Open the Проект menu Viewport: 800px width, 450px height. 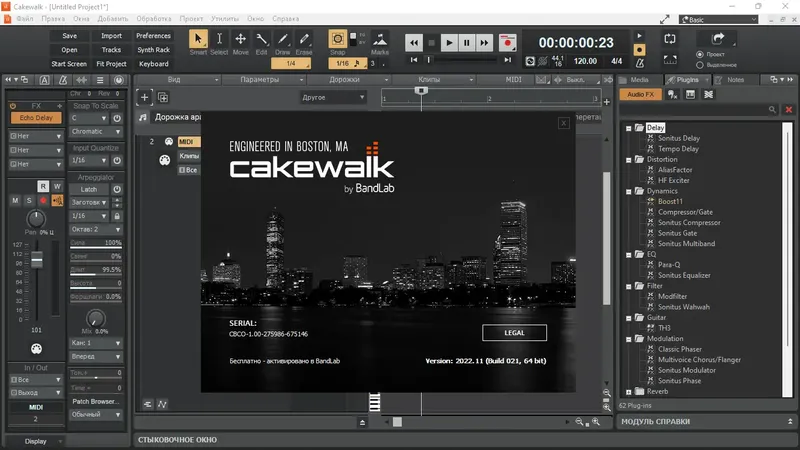point(191,19)
